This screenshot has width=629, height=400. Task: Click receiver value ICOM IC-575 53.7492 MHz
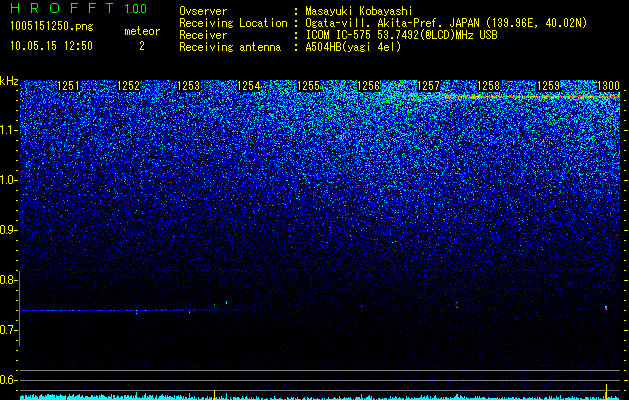(401, 35)
